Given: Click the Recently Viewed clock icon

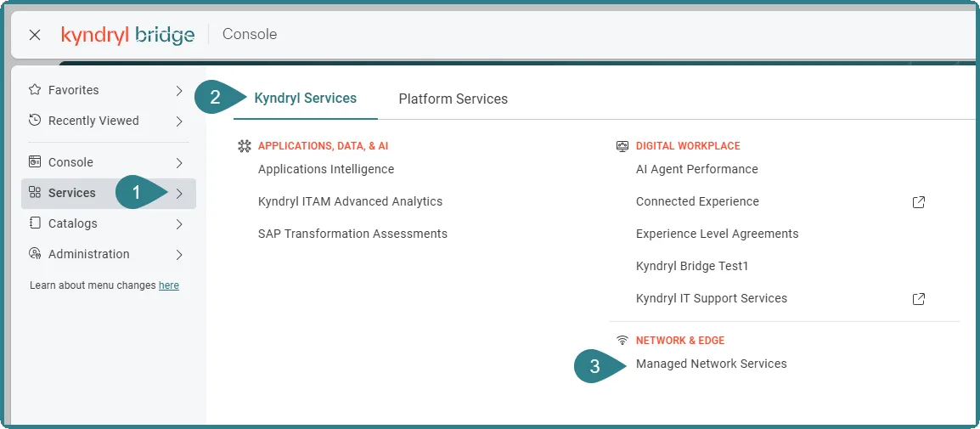Looking at the screenshot, I should pyautogui.click(x=35, y=120).
